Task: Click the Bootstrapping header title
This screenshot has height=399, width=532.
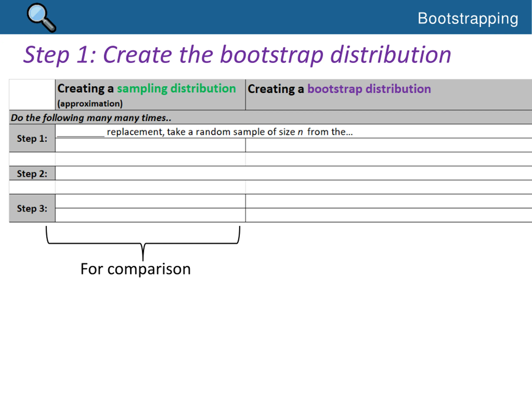Action: (468, 18)
